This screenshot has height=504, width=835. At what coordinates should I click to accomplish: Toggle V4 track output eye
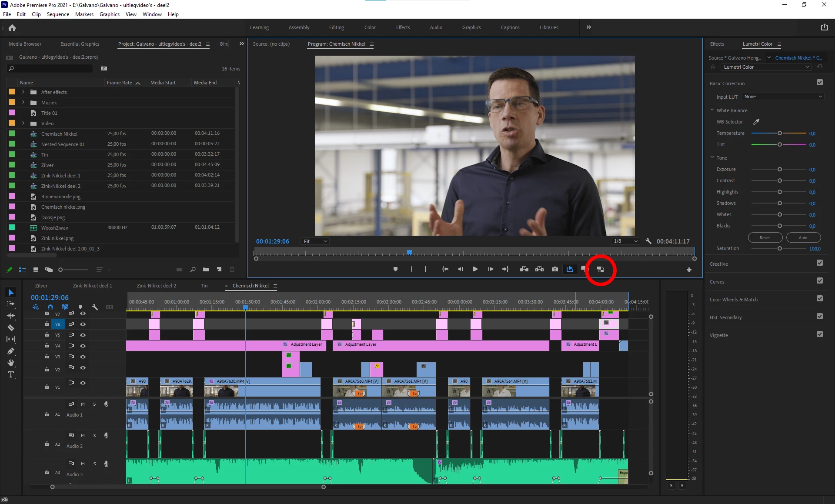83,346
